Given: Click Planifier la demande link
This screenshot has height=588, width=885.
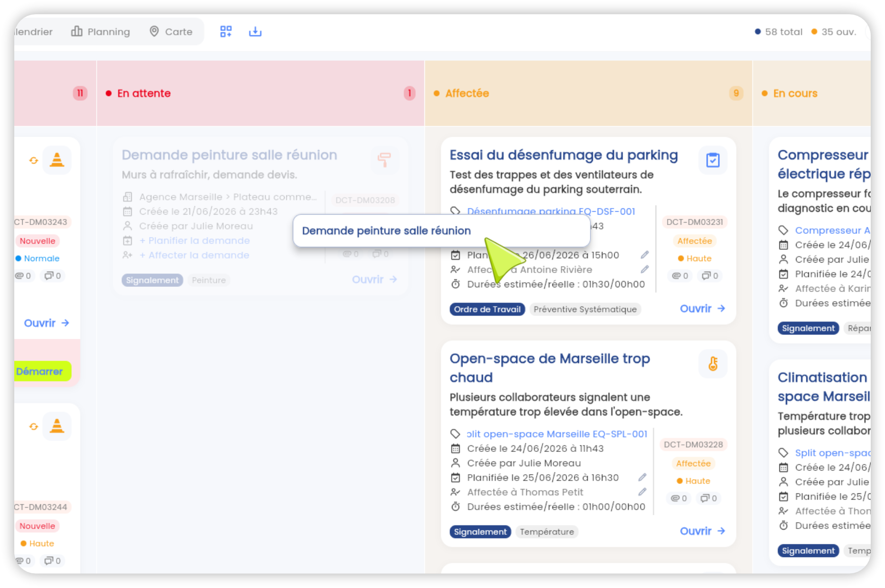Looking at the screenshot, I should tap(194, 241).
